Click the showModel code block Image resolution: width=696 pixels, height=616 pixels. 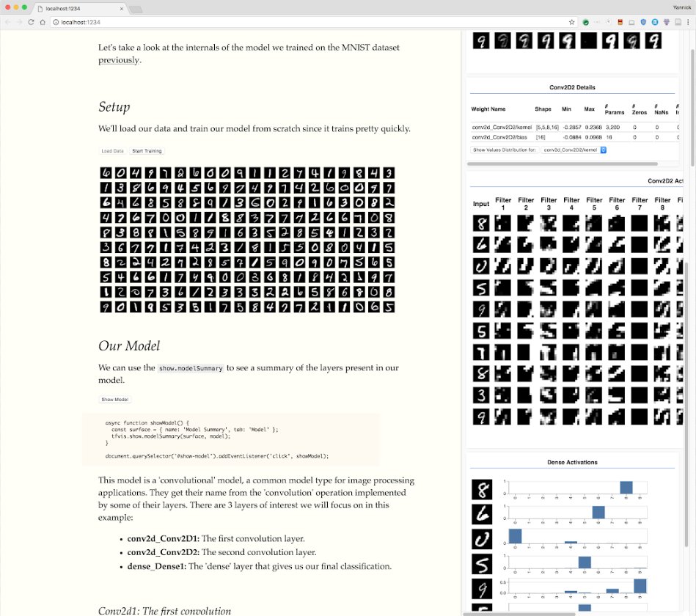tap(231, 439)
